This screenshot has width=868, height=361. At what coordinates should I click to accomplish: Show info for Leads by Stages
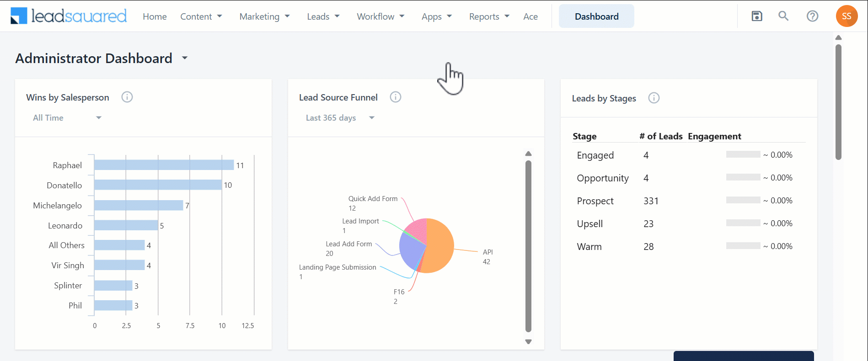click(654, 98)
